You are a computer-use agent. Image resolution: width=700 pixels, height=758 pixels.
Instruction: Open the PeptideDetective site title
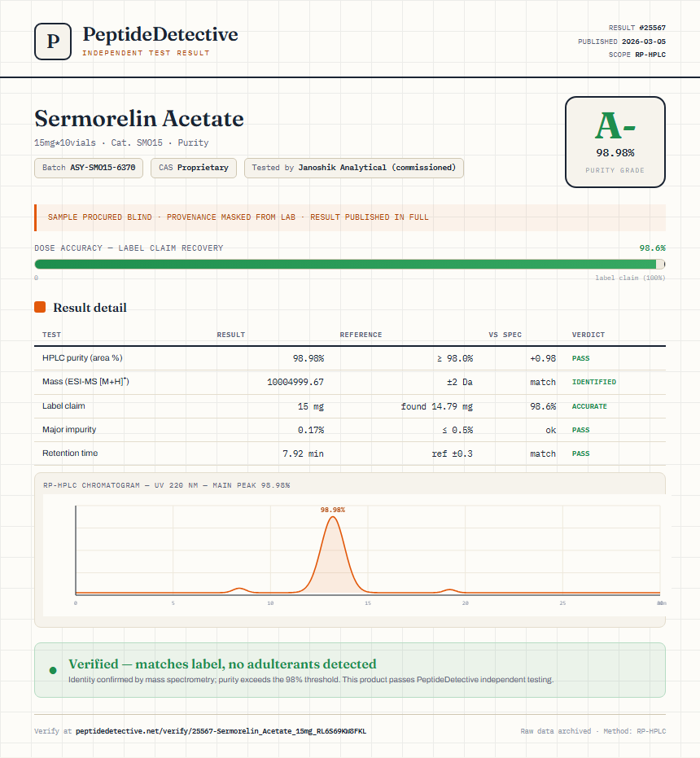click(160, 34)
